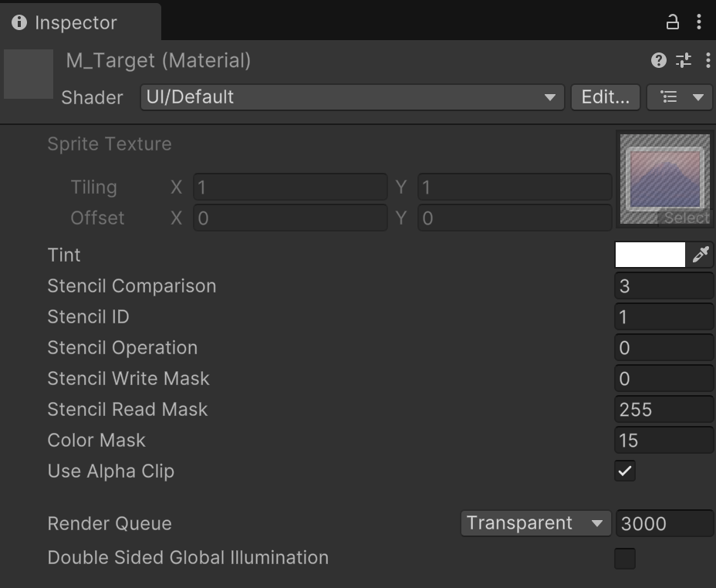Open the M_Target material kebab menu

[708, 60]
